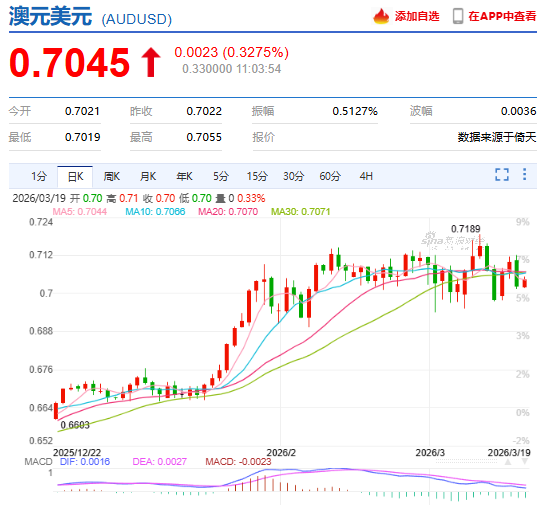Click the 添加自选 link
The height and width of the screenshot is (505, 542).
click(417, 16)
